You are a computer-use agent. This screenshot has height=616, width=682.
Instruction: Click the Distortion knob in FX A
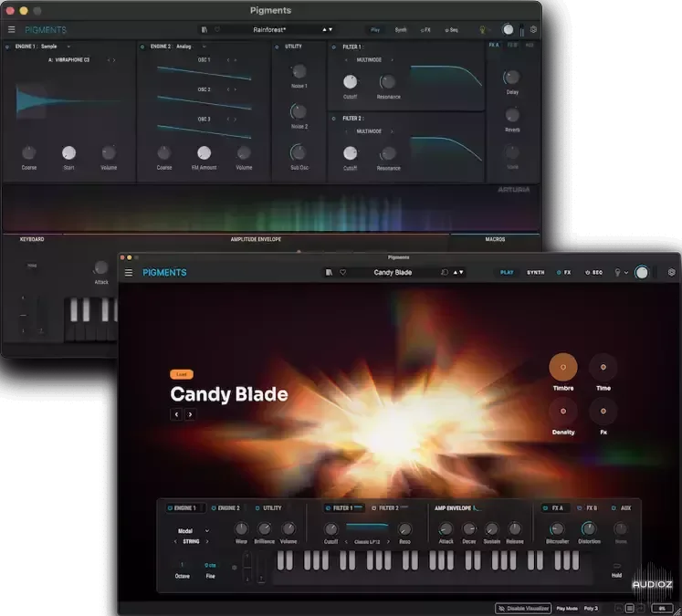(x=589, y=528)
